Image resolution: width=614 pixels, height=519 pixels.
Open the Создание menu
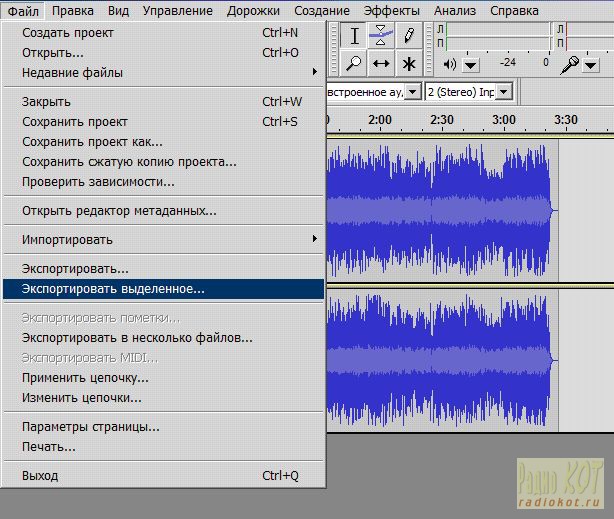[322, 11]
